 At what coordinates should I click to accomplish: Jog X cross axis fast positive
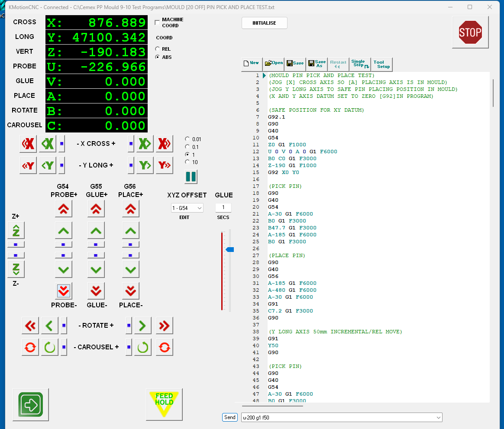pos(165,144)
